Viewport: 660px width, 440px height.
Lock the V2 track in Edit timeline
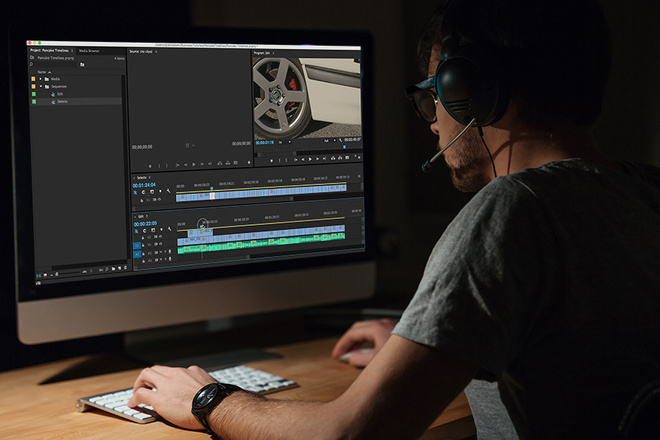click(143, 237)
